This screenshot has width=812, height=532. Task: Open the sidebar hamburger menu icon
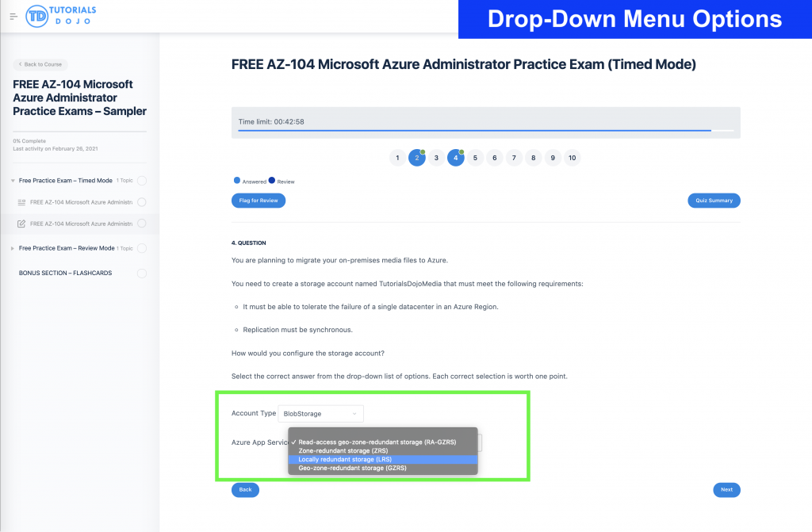tap(13, 15)
